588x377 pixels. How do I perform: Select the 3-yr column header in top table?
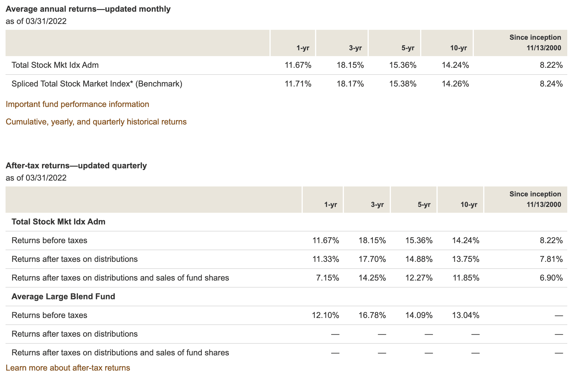coord(356,48)
